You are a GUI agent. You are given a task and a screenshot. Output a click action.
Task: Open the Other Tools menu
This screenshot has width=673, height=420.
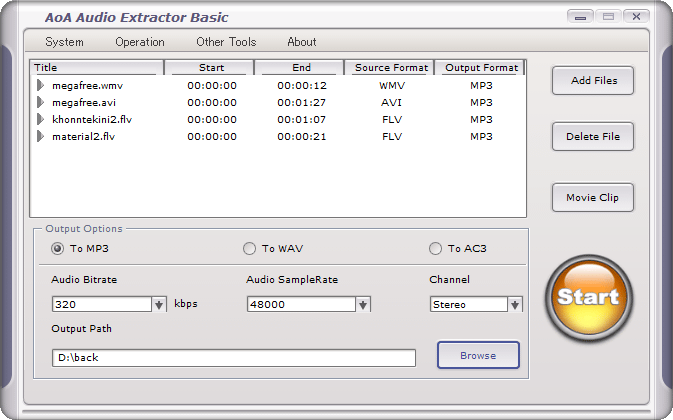click(226, 42)
